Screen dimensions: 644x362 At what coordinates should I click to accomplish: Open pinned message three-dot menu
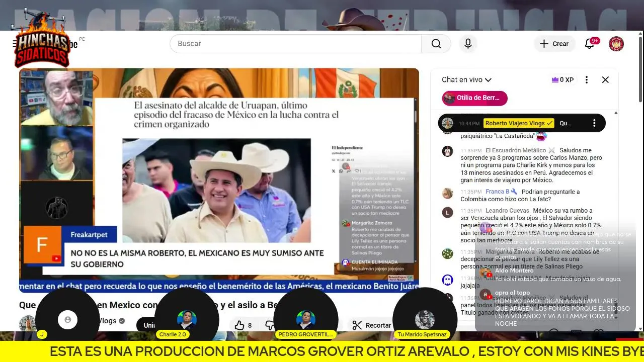pyautogui.click(x=594, y=123)
